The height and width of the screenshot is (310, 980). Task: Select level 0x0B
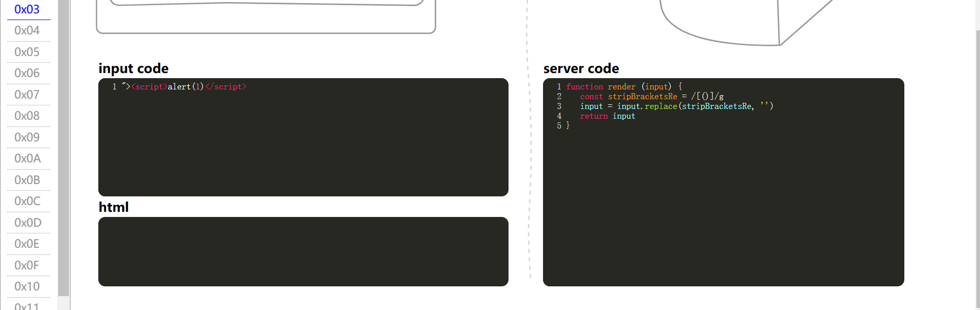[x=27, y=180]
